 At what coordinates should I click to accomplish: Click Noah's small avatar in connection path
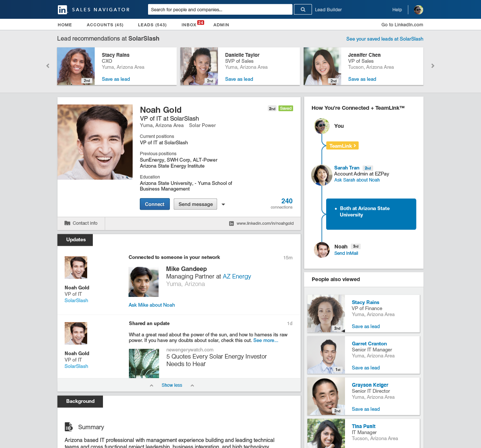(322, 250)
